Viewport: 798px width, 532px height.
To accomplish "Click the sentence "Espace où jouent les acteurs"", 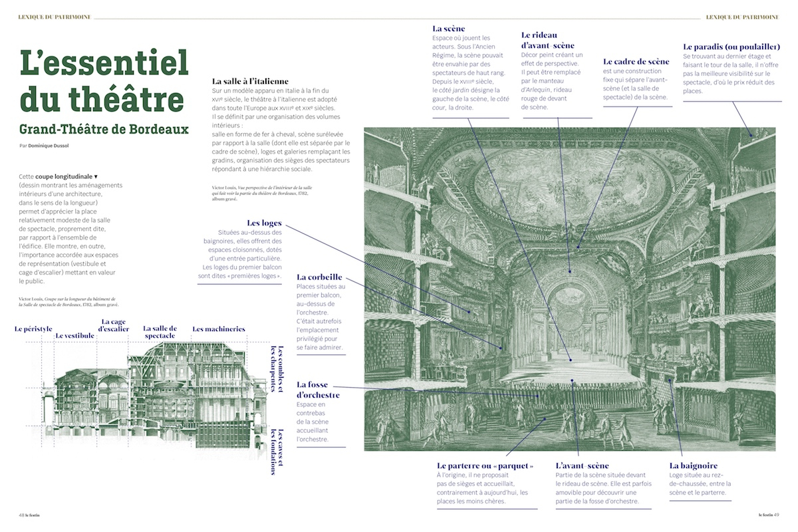I will (x=461, y=42).
